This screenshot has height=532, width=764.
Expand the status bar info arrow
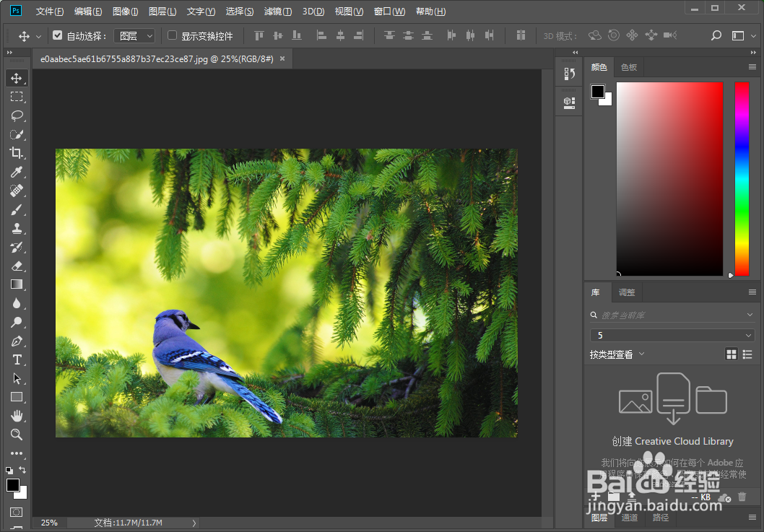tap(194, 523)
